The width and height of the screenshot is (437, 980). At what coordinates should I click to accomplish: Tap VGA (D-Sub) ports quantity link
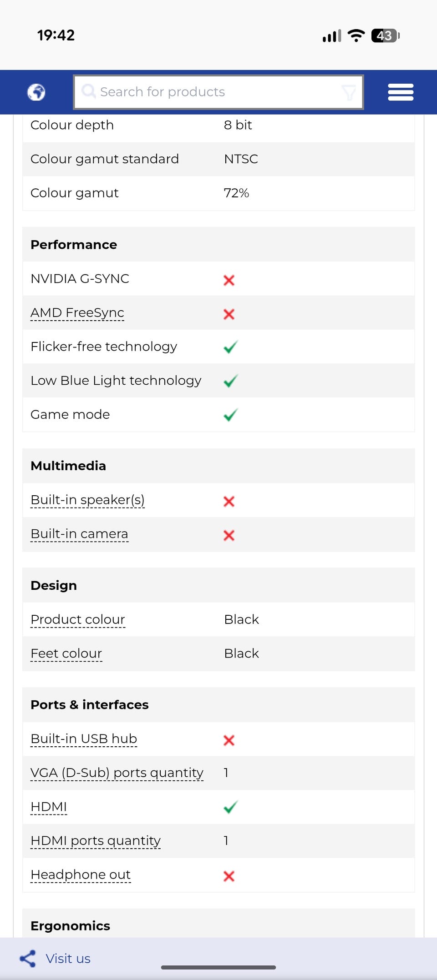(x=117, y=773)
